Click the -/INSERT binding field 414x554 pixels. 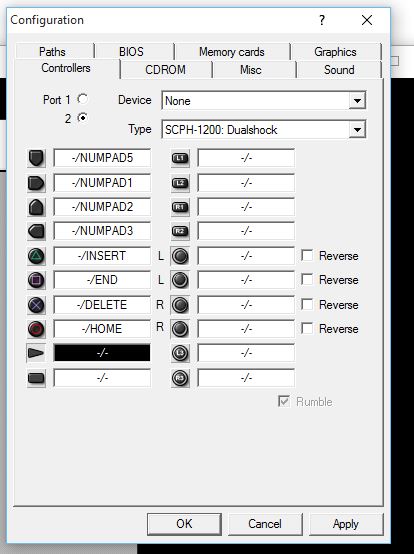pyautogui.click(x=102, y=256)
